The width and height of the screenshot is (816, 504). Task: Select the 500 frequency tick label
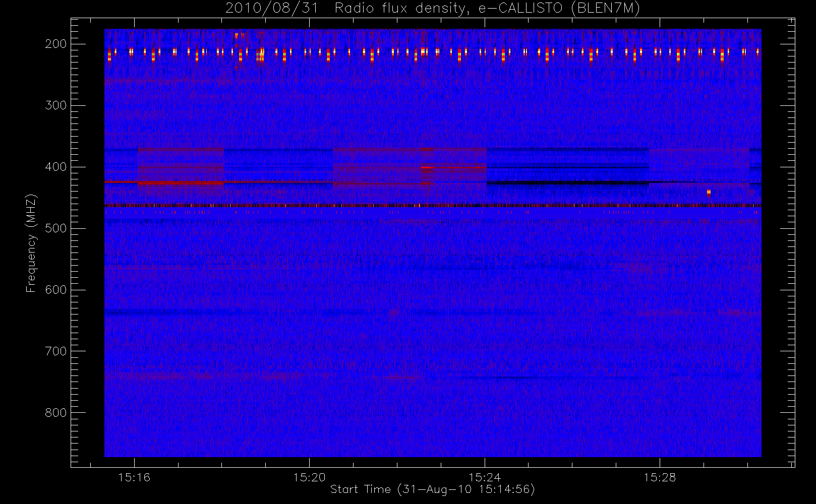coord(55,228)
